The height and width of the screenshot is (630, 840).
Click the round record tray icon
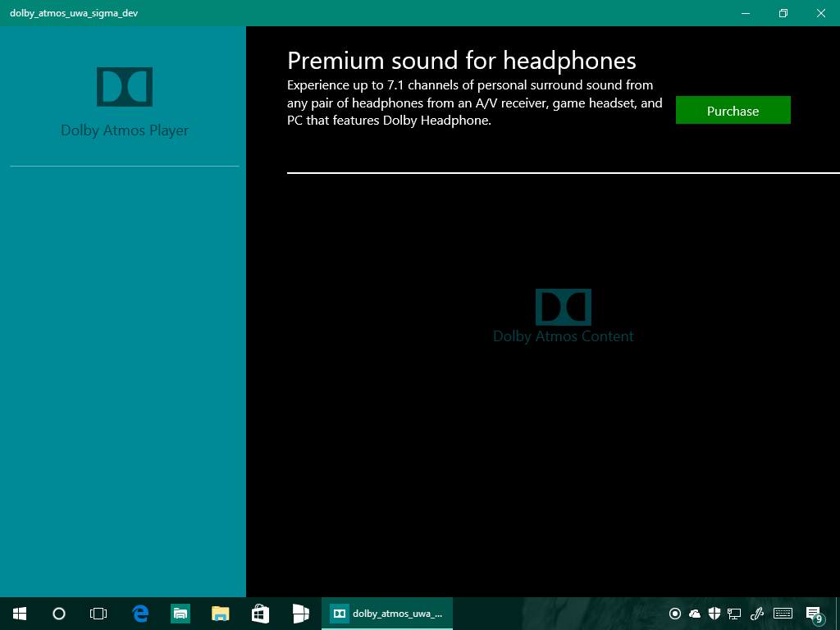pyautogui.click(x=675, y=614)
